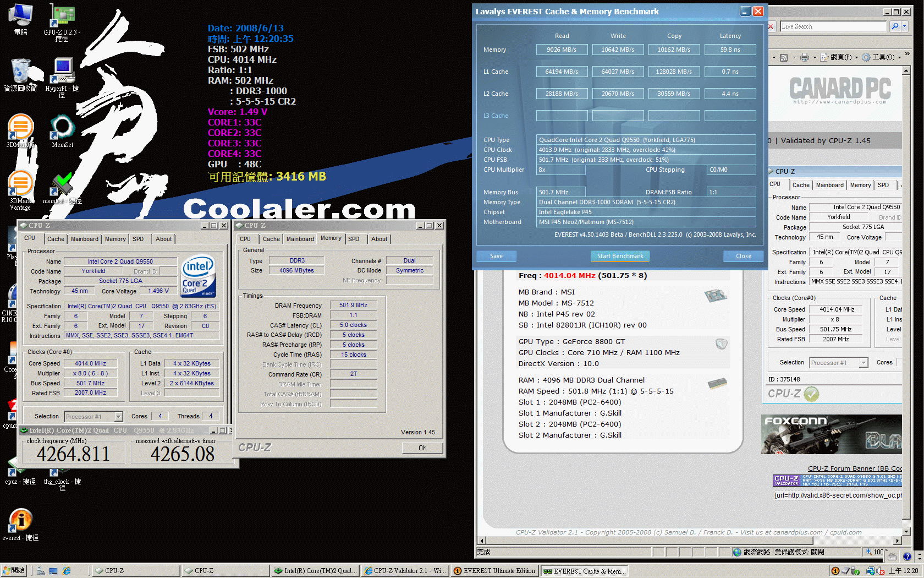Click Start Benchmark button

[x=620, y=256]
